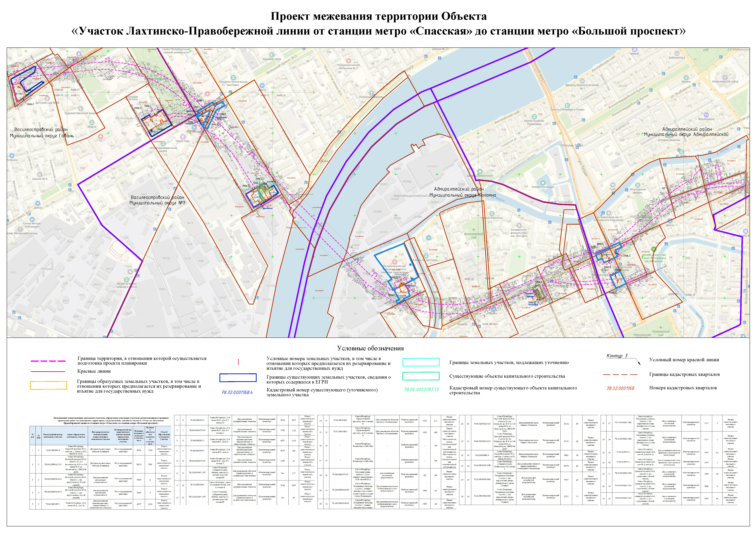Click the Библиотека icon on the map
756x534 pixels.
coord(677,53)
